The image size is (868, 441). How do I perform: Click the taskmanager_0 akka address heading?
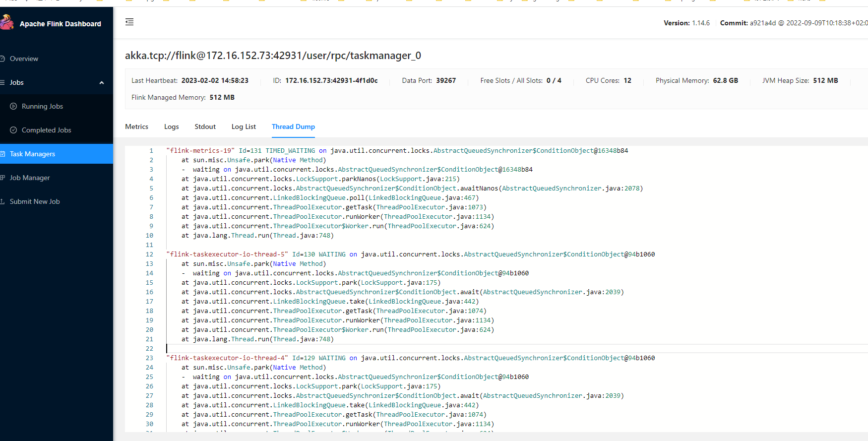(x=273, y=56)
